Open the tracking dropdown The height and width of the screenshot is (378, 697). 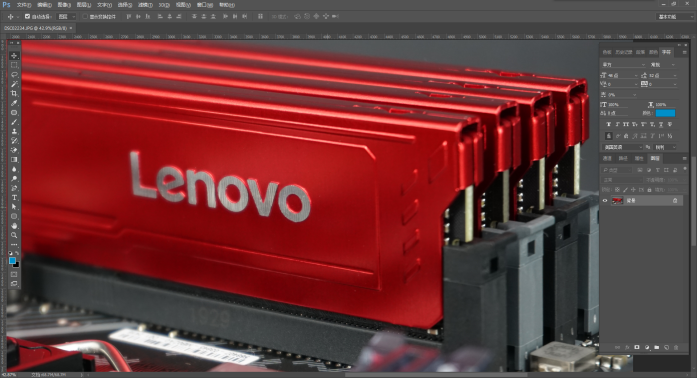click(662, 84)
